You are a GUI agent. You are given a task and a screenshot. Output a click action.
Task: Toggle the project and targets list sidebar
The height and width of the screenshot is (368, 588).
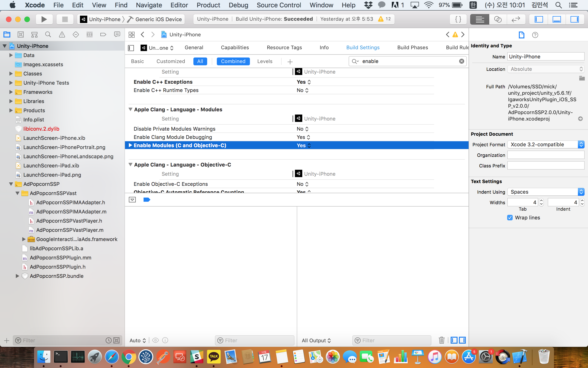[x=131, y=48]
